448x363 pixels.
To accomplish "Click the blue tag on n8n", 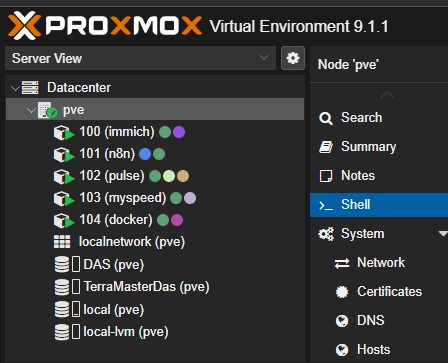I will tap(145, 154).
